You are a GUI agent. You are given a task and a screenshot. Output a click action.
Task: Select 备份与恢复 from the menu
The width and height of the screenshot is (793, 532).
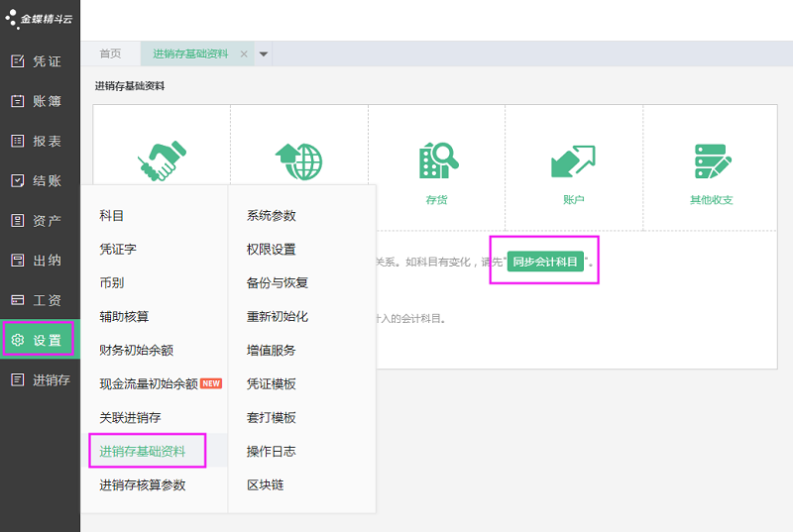pos(278,283)
